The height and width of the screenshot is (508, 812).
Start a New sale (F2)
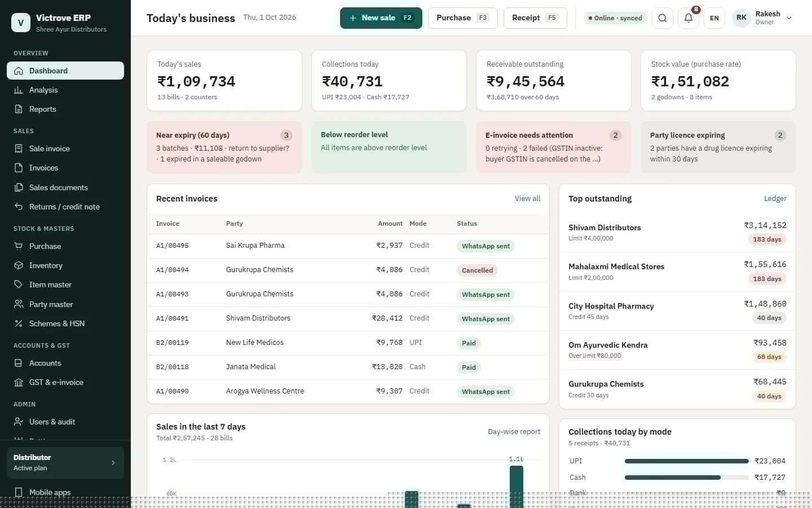point(381,18)
